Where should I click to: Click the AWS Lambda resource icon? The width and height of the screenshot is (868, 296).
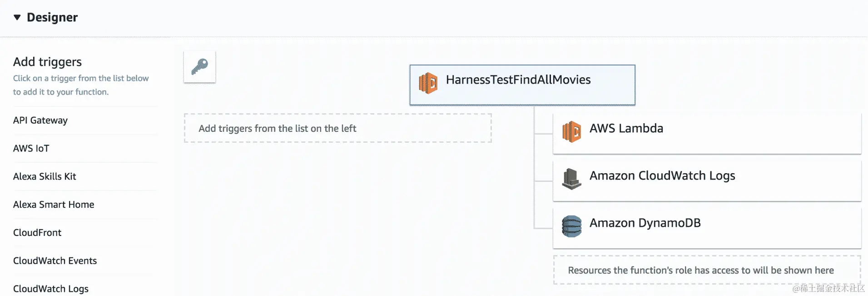[571, 132]
